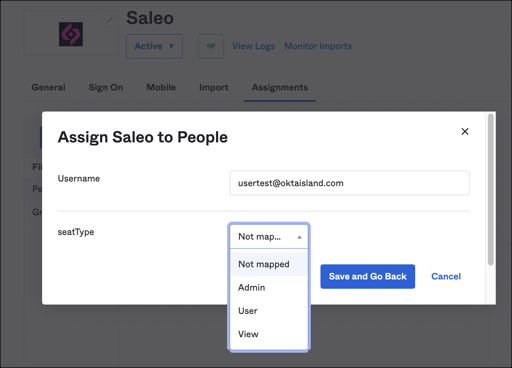Click the seatType field label
This screenshot has height=368, width=512.
[76, 232]
